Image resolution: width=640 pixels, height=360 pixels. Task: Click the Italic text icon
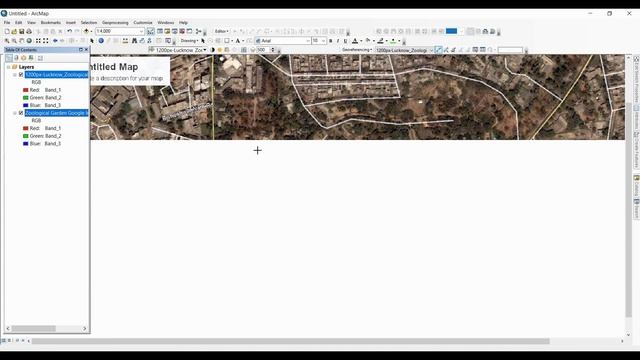[338, 41]
